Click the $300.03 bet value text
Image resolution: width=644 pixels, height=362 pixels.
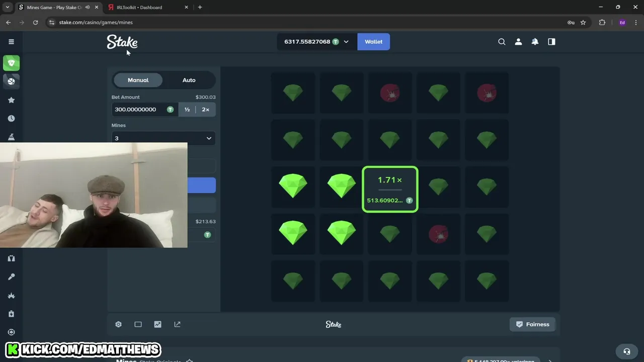(x=205, y=97)
